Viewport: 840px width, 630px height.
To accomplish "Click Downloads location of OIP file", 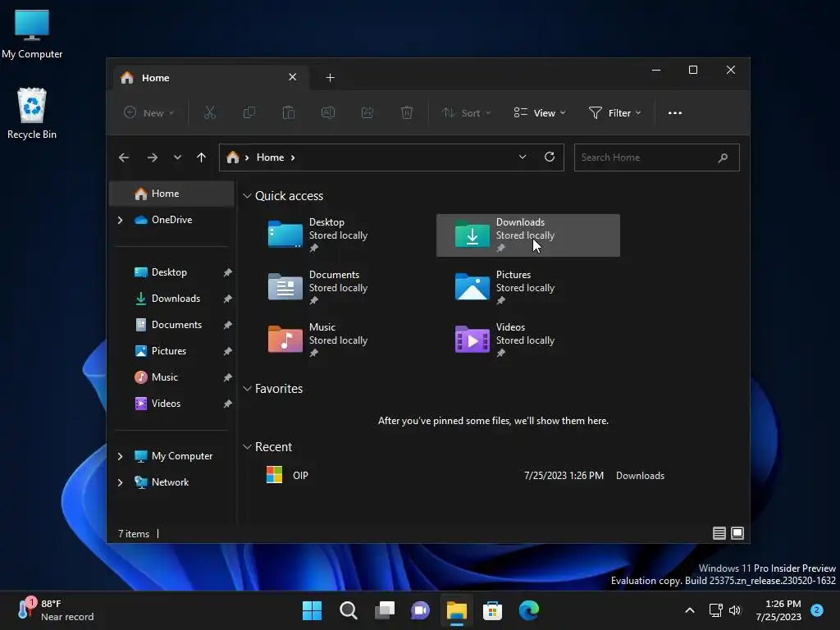I will (640, 476).
